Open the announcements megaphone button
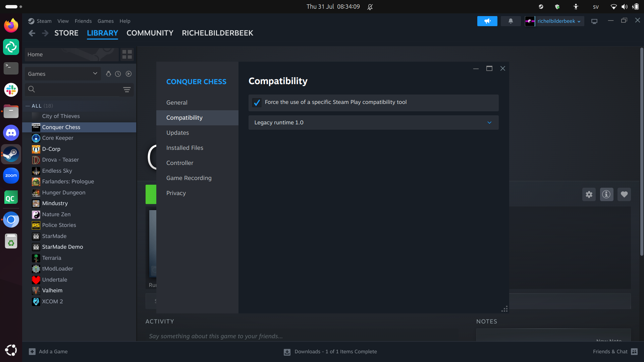644x362 pixels. (x=487, y=21)
